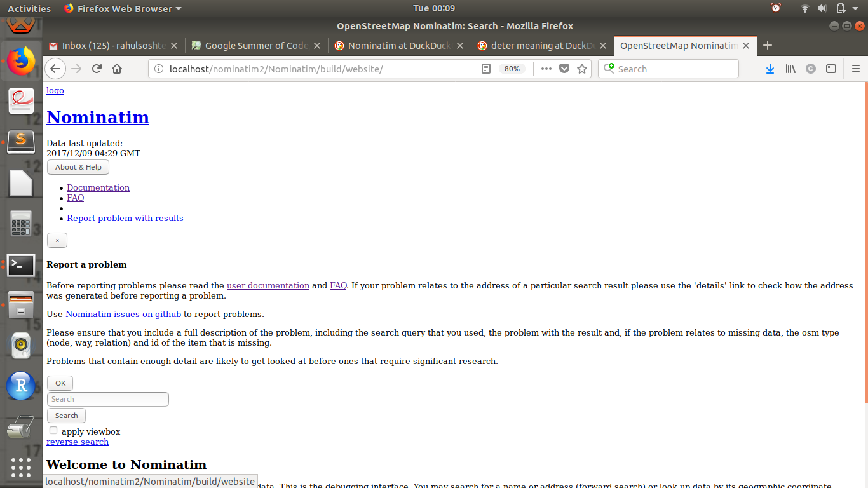
Task: Click the Search button under the field
Action: tap(66, 416)
